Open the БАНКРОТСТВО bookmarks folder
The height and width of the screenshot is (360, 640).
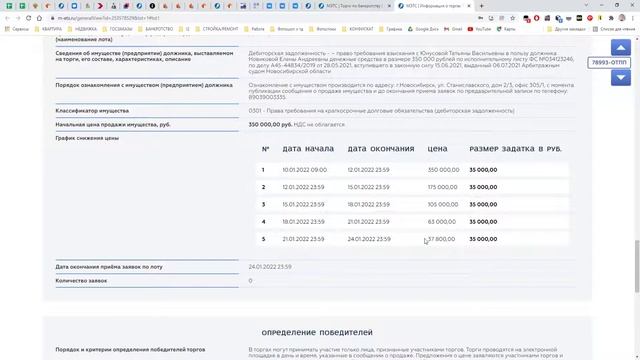coord(156,29)
